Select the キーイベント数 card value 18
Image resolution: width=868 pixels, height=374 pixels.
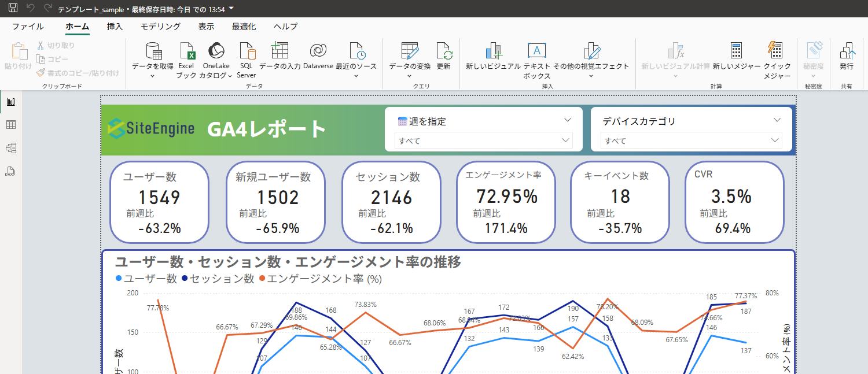(x=620, y=197)
